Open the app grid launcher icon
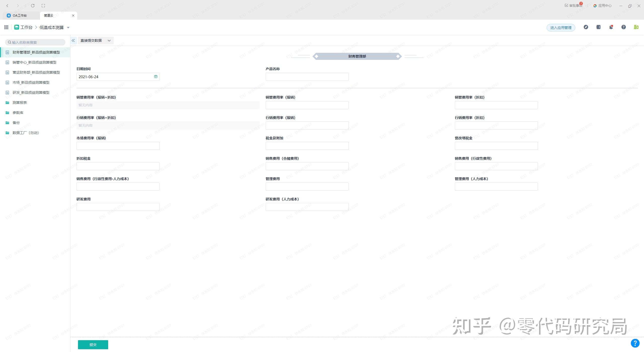This screenshot has height=352, width=644. pos(6,27)
